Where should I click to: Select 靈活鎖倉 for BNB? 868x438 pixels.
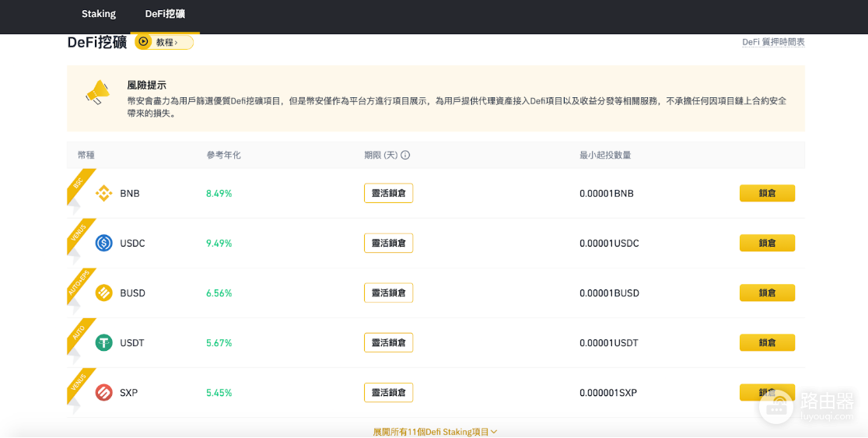click(x=388, y=193)
